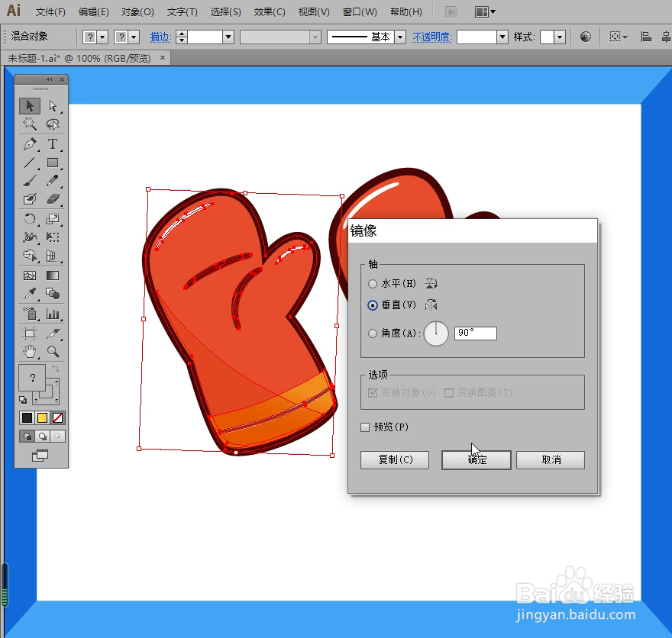Open the 编辑(E) menu
Viewport: 672px width, 638px height.
[x=93, y=12]
